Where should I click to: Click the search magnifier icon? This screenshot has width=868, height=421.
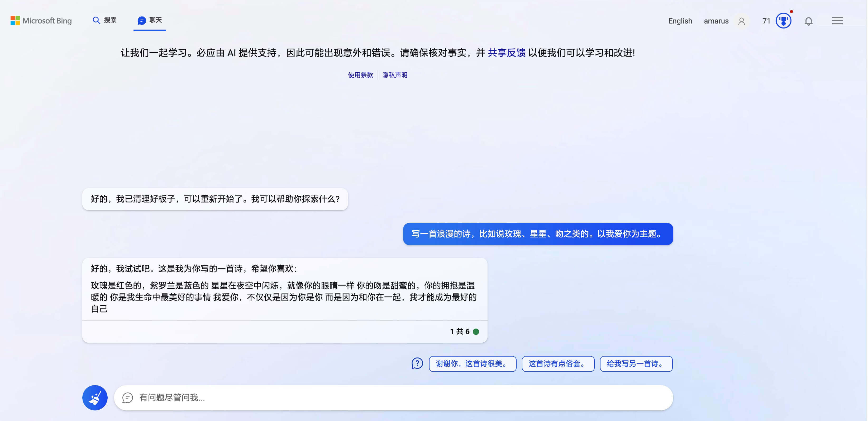tap(96, 21)
